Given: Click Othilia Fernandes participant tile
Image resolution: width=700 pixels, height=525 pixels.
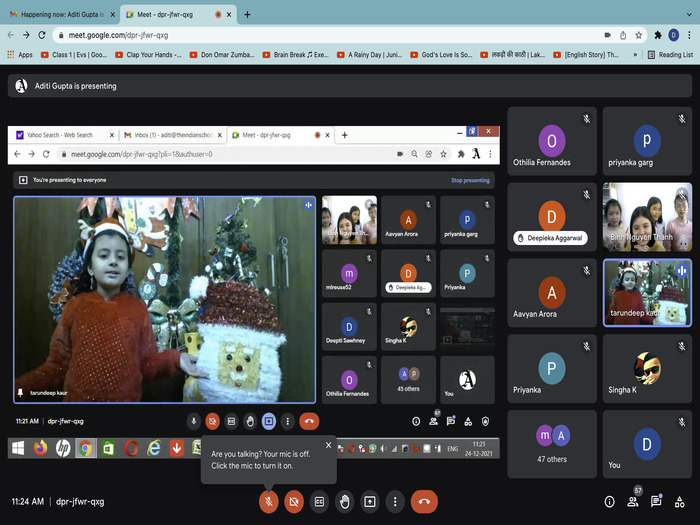Looking at the screenshot, I should (552, 141).
